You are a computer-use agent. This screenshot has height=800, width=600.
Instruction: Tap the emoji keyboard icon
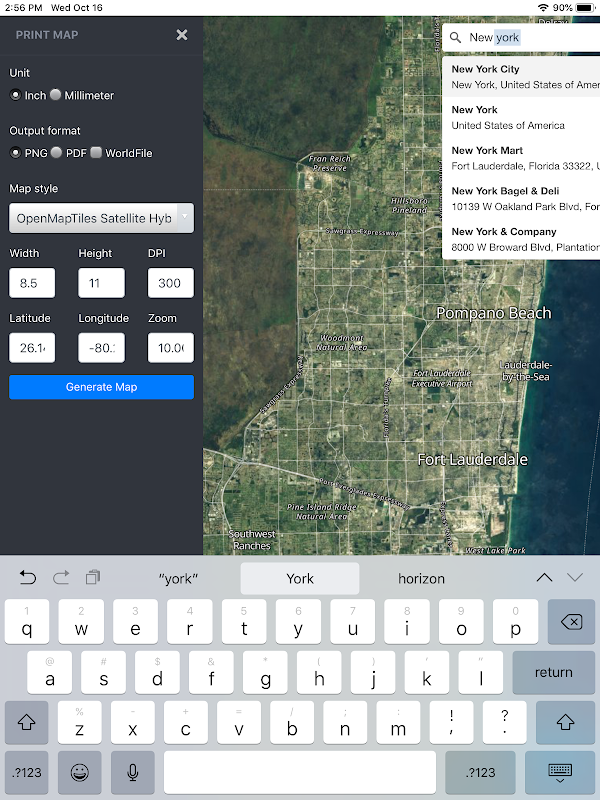(80, 772)
